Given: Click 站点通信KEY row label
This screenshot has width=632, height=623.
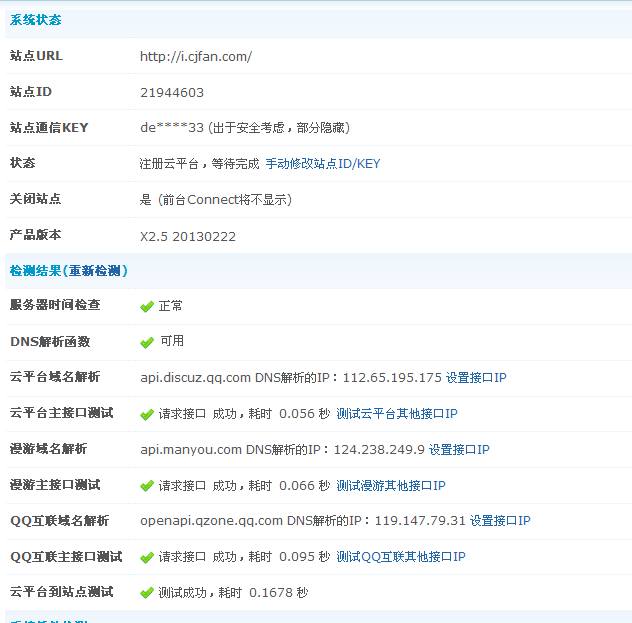Looking at the screenshot, I should [49, 128].
